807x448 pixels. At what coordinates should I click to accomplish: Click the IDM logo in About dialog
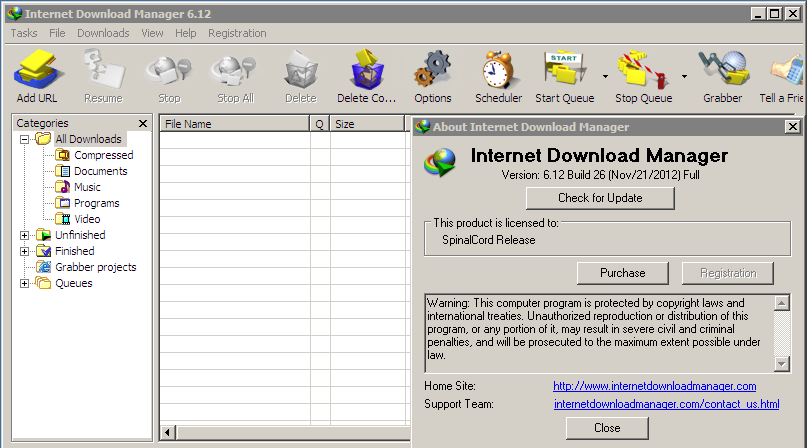[440, 163]
